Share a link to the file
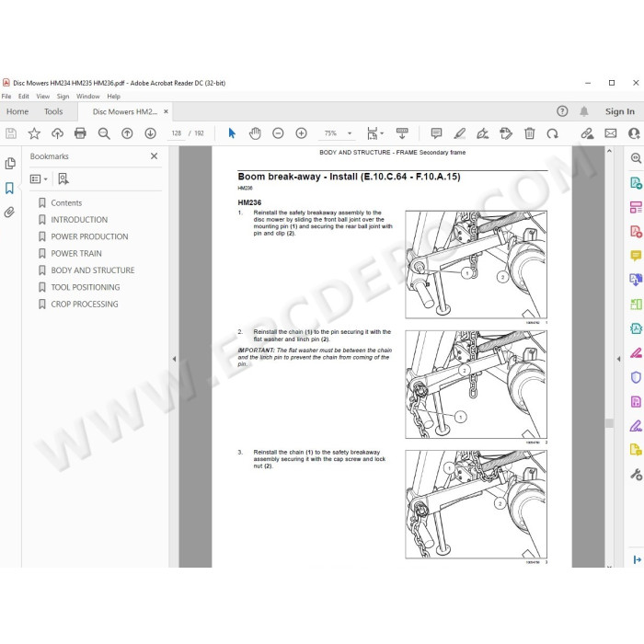The width and height of the screenshot is (644, 644). (587, 133)
